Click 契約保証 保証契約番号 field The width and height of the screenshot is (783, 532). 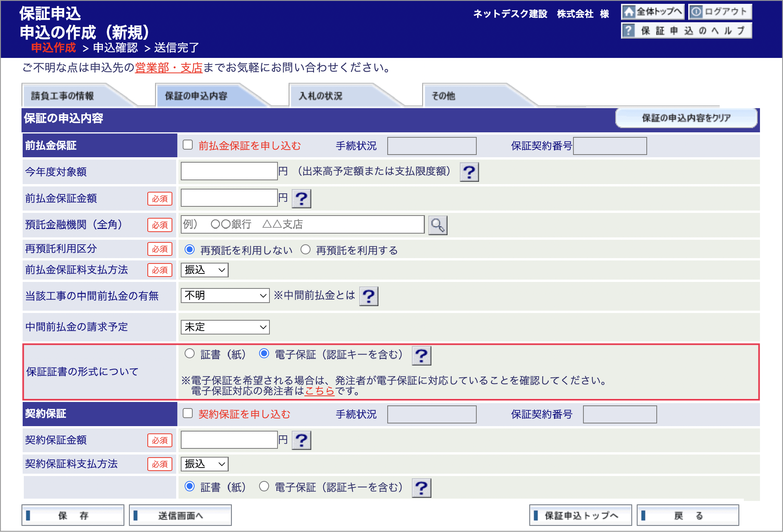pos(620,414)
